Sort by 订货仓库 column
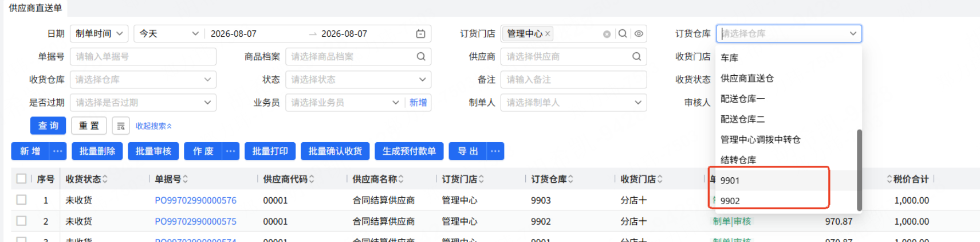 click(x=570, y=179)
